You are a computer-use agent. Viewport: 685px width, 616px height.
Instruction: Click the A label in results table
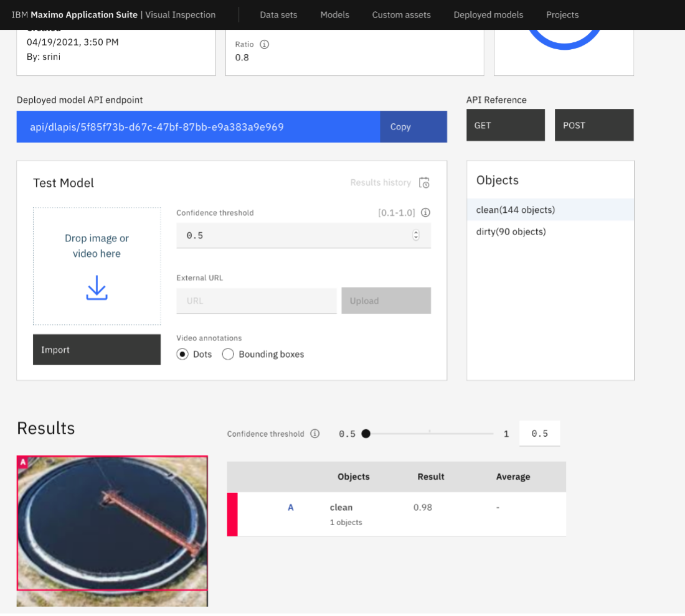291,507
